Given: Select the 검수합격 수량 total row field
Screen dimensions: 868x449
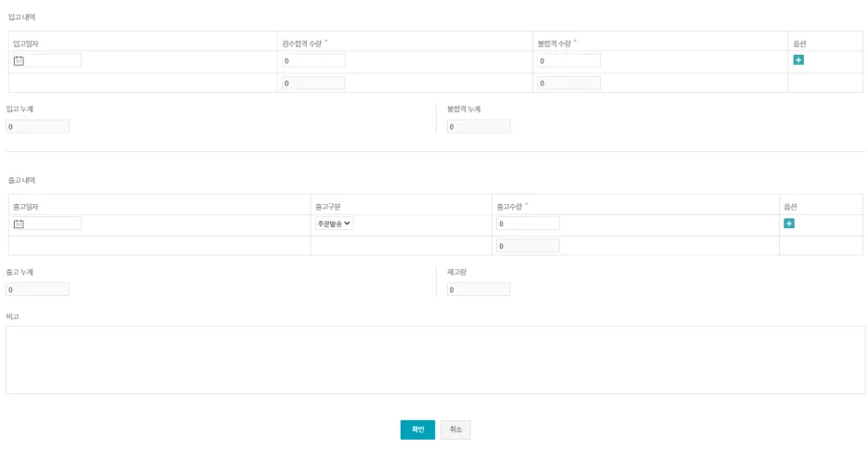Looking at the screenshot, I should click(x=313, y=83).
